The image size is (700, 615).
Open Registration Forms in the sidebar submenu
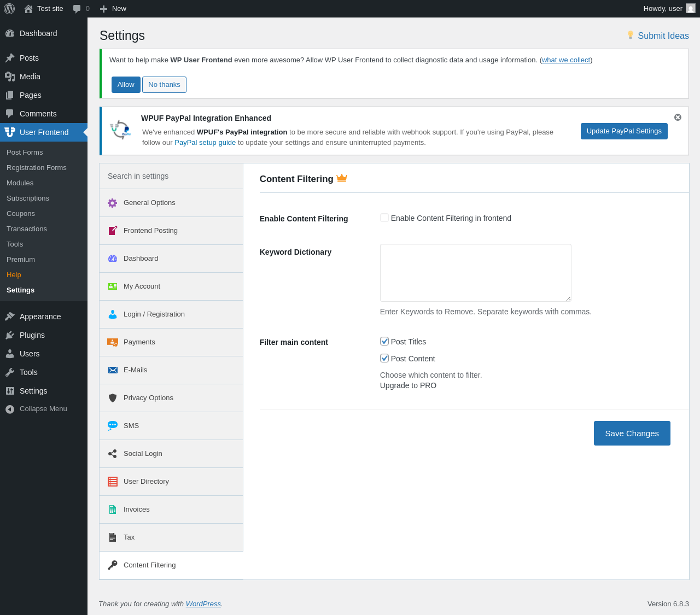(37, 168)
